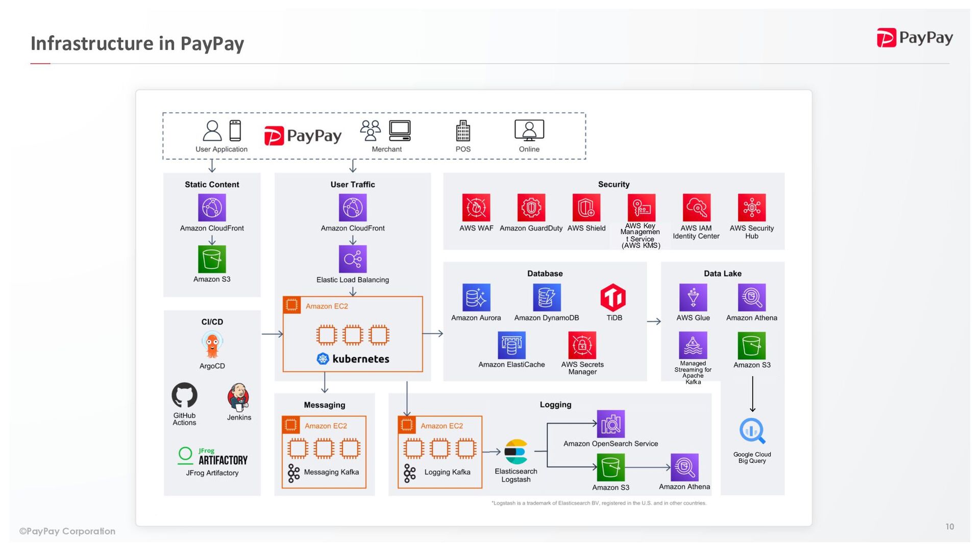
Task: Click the Amazon OpenSearch Service icon
Action: (610, 424)
